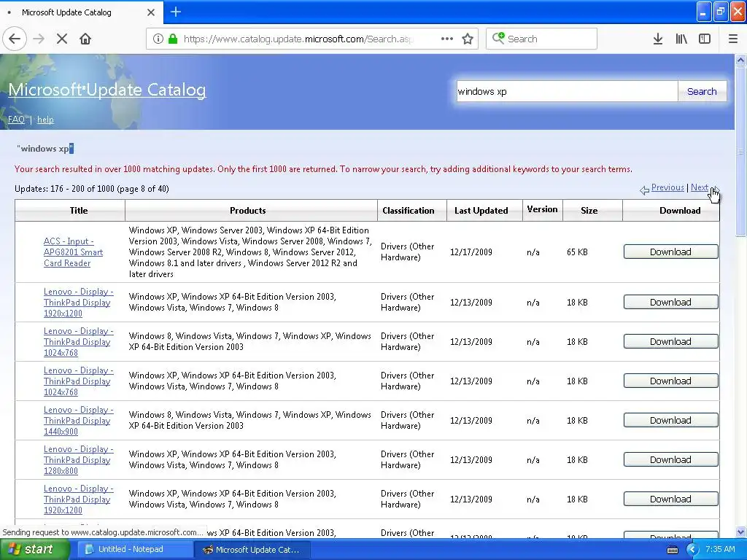Open the FAQ link
The image size is (747, 560).
click(x=16, y=120)
